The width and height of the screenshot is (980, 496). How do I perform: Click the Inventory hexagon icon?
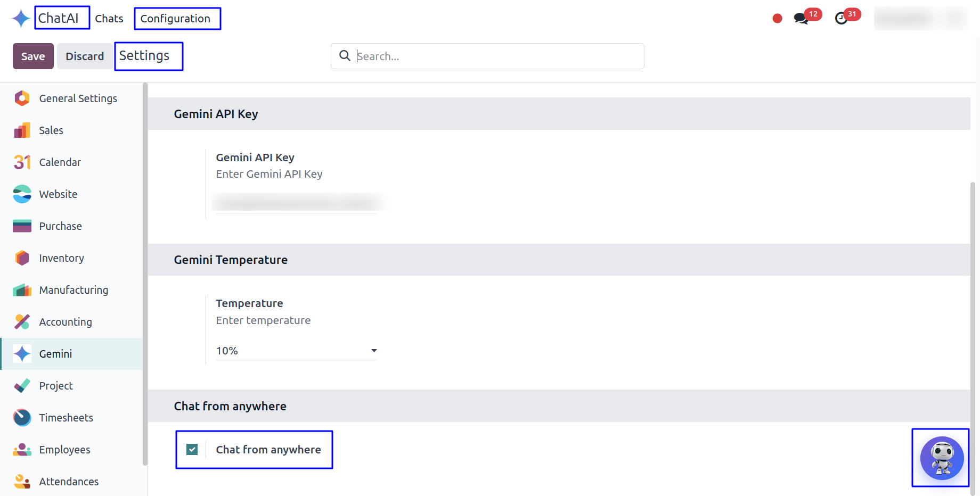point(22,258)
